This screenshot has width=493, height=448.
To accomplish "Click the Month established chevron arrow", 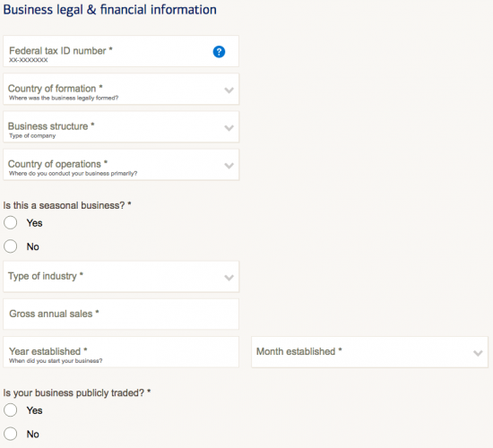I will (478, 353).
